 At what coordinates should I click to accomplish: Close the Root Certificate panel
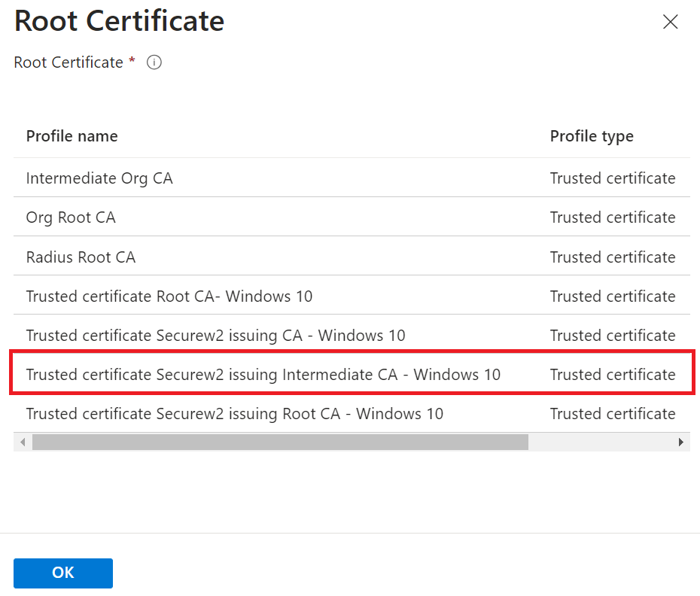point(670,22)
